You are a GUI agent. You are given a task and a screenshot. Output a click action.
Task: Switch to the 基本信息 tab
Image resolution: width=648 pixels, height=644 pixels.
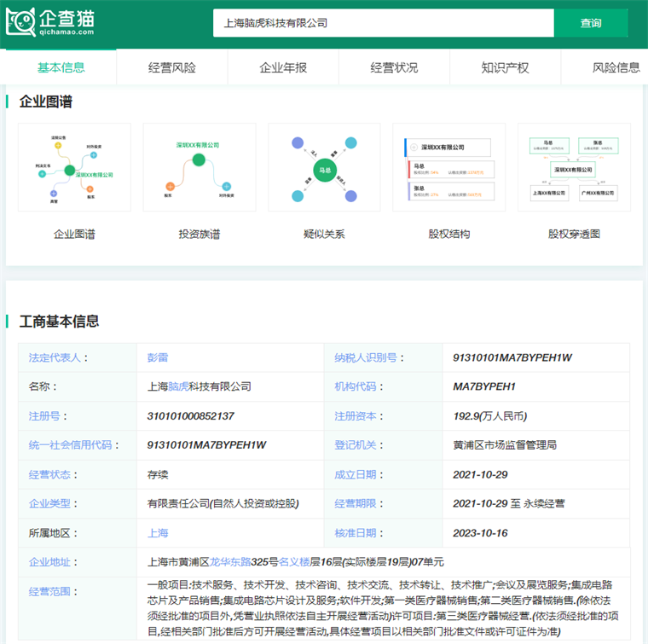point(61,67)
